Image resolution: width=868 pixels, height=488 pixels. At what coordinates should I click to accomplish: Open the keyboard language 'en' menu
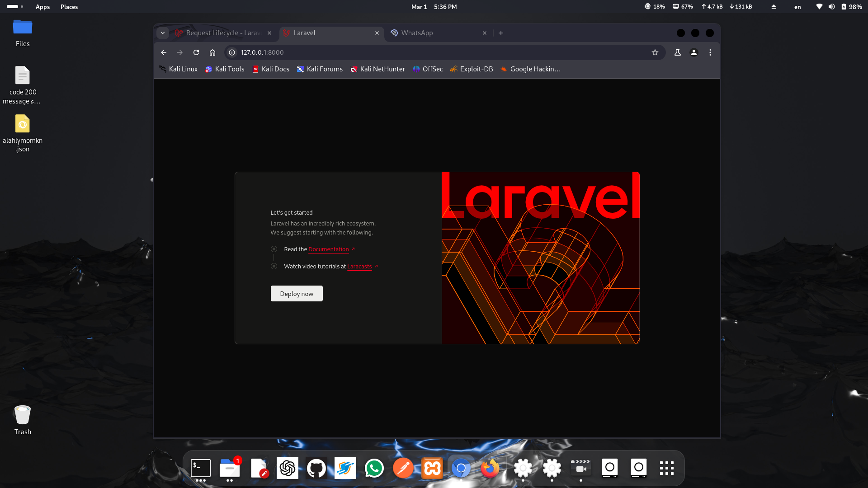click(x=797, y=7)
